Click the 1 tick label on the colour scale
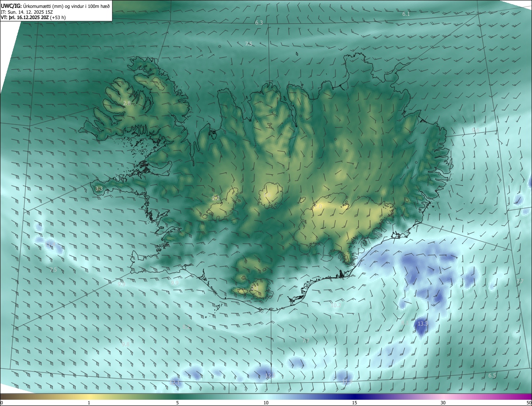 [89, 403]
